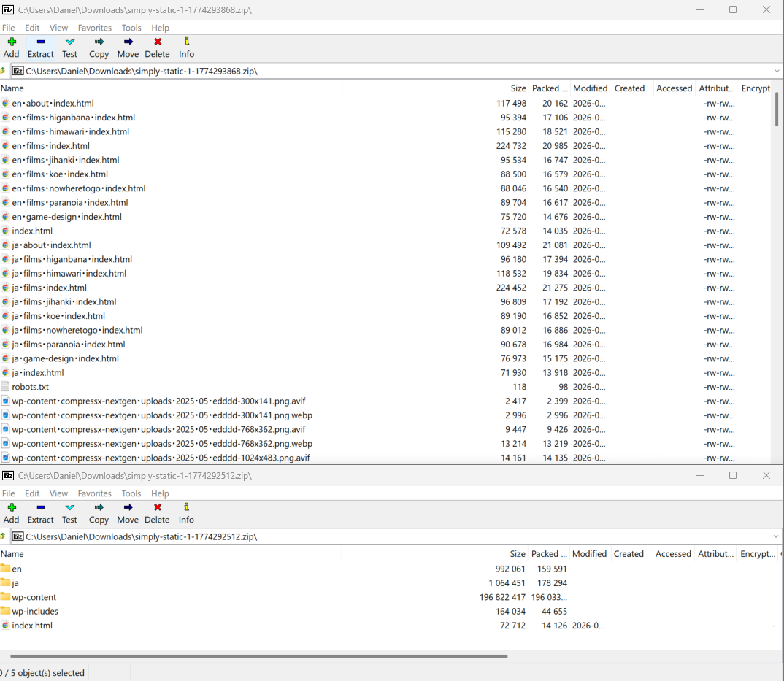
Task: Click 7z title bar icon of bottom window
Action: [x=8, y=475]
